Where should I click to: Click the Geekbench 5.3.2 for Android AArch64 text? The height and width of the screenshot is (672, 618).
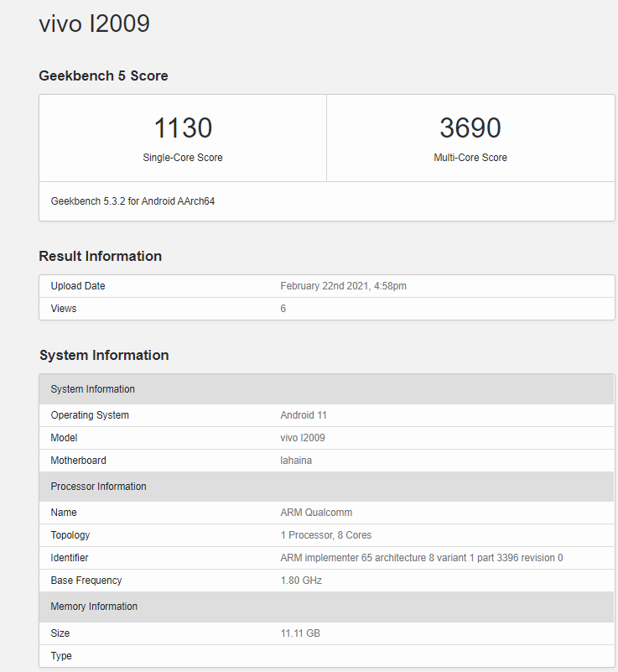(x=132, y=201)
